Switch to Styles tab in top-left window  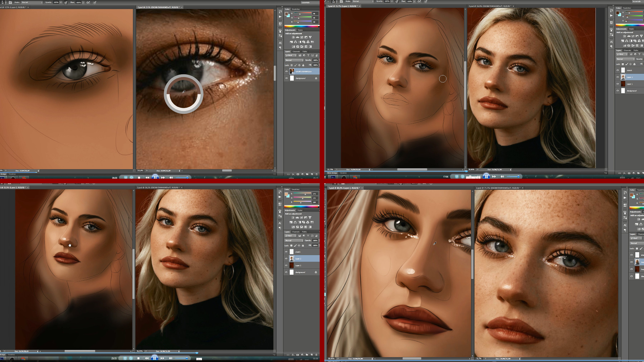pyautogui.click(x=300, y=30)
